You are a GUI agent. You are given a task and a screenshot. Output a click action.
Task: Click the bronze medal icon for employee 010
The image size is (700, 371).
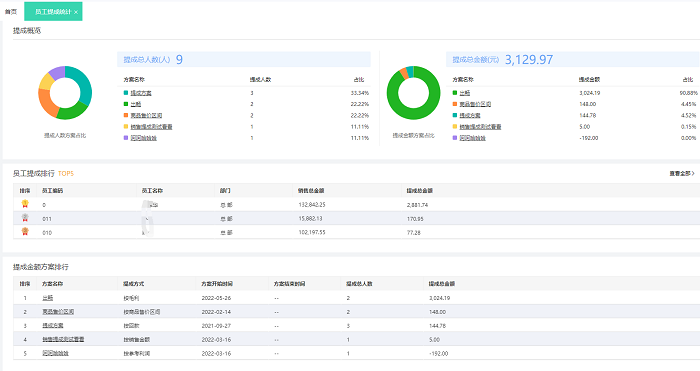click(x=25, y=232)
